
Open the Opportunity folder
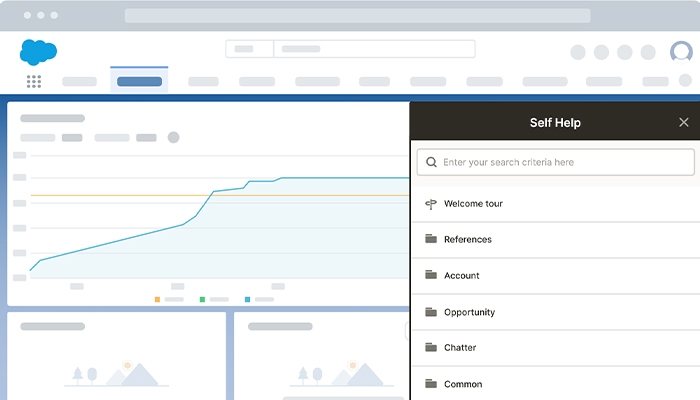point(555,312)
